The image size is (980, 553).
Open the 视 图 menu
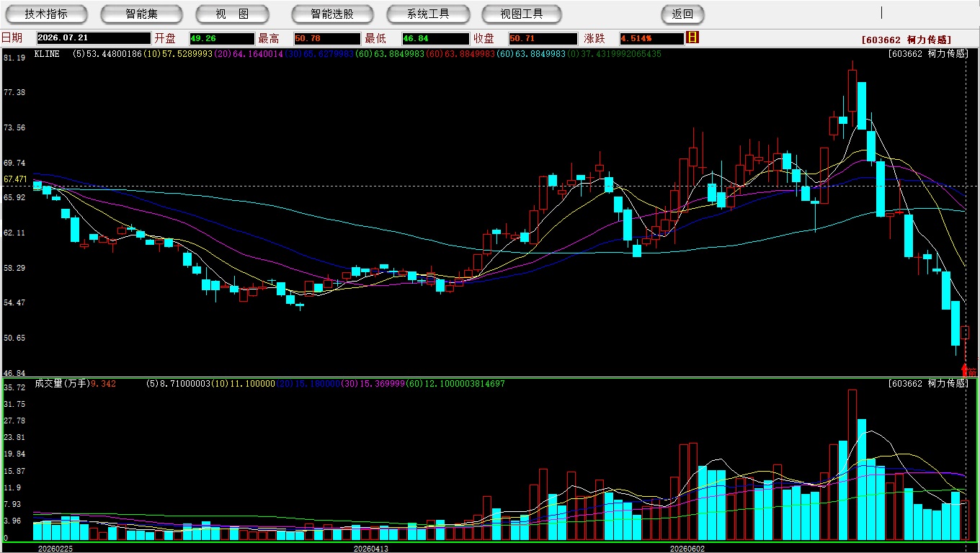tap(232, 14)
